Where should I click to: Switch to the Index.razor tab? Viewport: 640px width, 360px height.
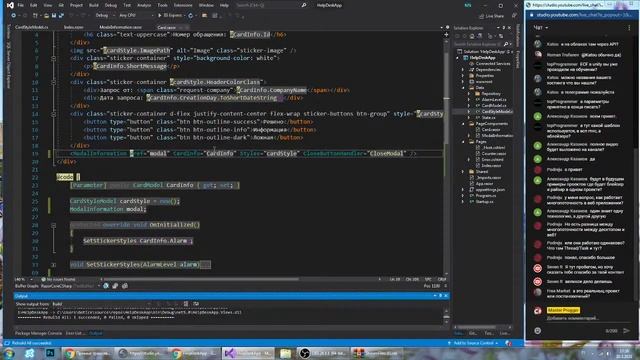click(73, 27)
